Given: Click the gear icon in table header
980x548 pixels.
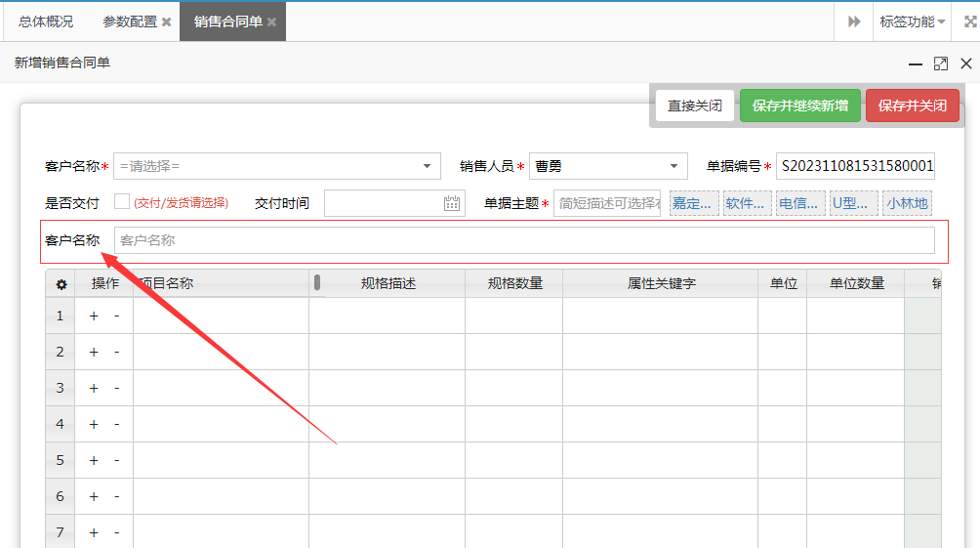Looking at the screenshot, I should 61,284.
